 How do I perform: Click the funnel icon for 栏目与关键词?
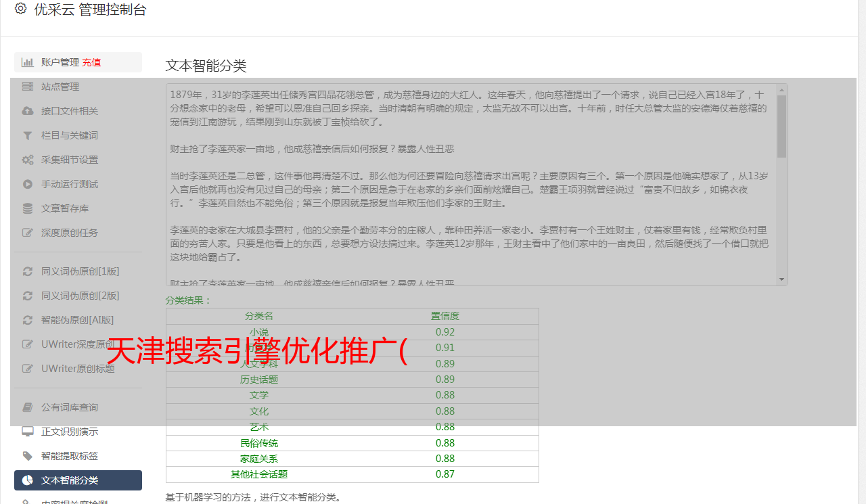click(x=28, y=135)
